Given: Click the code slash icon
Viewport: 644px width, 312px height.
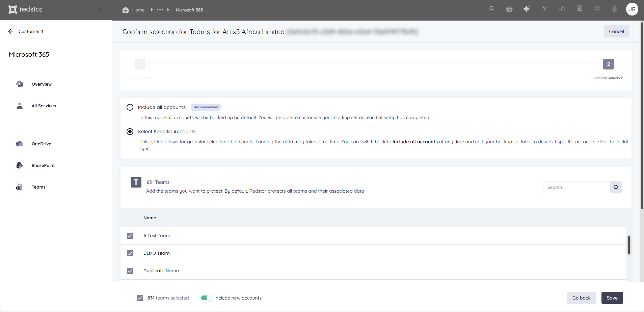Looking at the screenshot, I should (x=562, y=9).
